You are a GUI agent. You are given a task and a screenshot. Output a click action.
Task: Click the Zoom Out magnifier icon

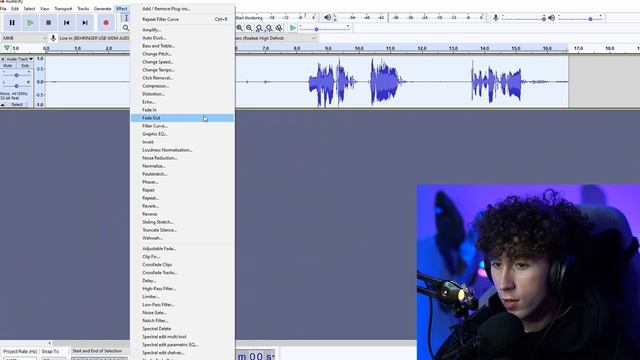pyautogui.click(x=249, y=28)
